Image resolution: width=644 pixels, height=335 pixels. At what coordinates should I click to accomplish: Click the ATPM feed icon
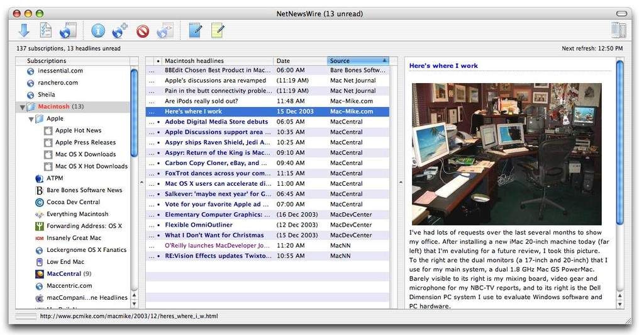click(40, 178)
